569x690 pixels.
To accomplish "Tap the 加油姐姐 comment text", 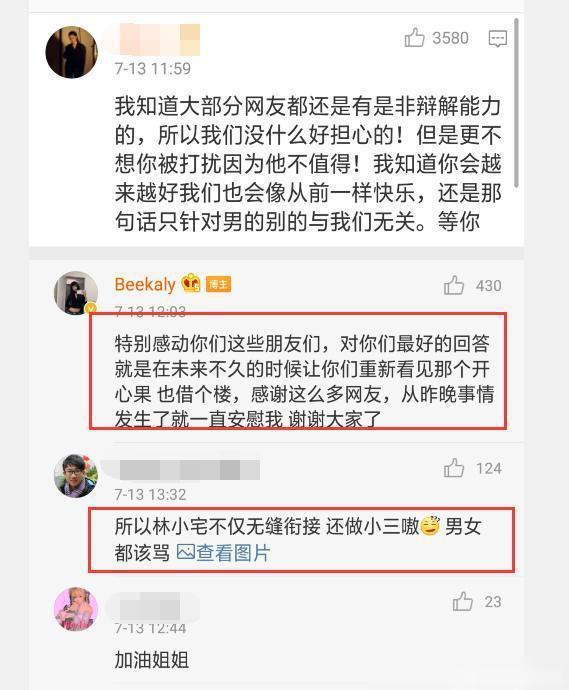I will point(152,660).
